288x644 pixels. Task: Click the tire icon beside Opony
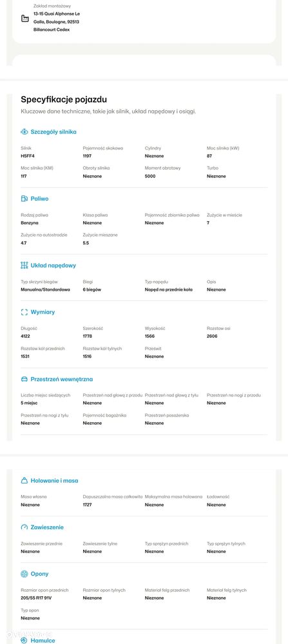coord(24,574)
